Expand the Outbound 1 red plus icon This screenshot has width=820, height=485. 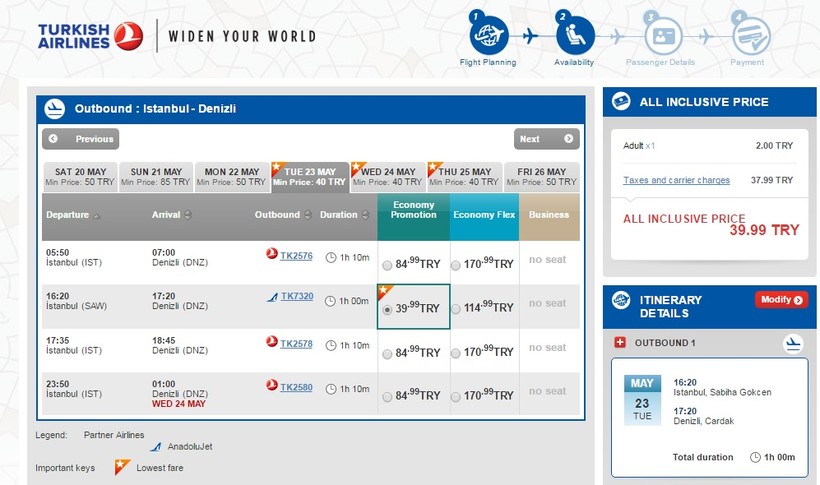[620, 342]
